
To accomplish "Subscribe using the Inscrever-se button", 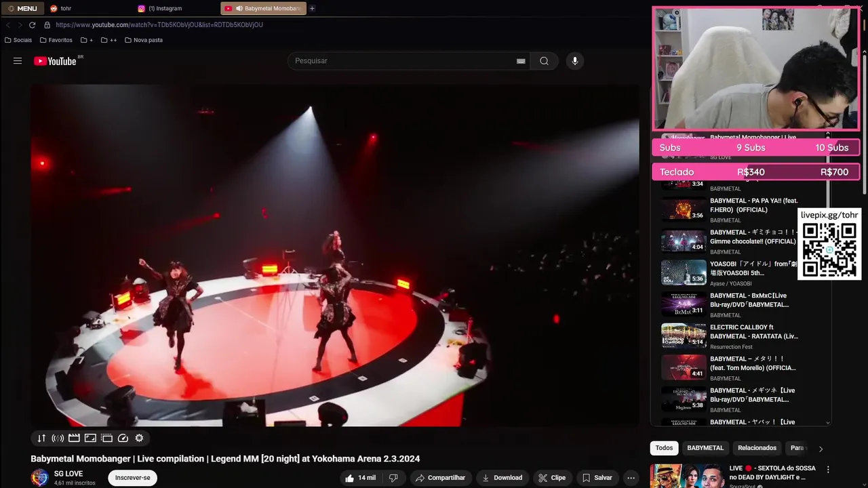I will click(132, 478).
